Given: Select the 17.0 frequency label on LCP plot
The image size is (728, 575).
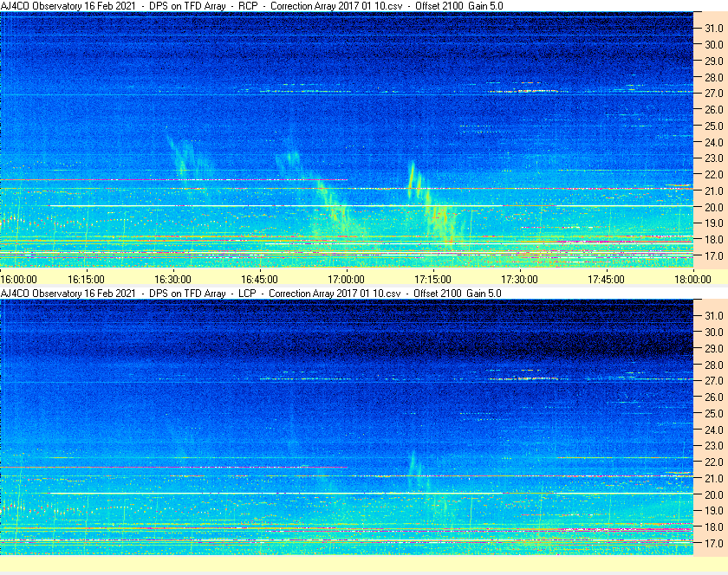Looking at the screenshot, I should (714, 543).
